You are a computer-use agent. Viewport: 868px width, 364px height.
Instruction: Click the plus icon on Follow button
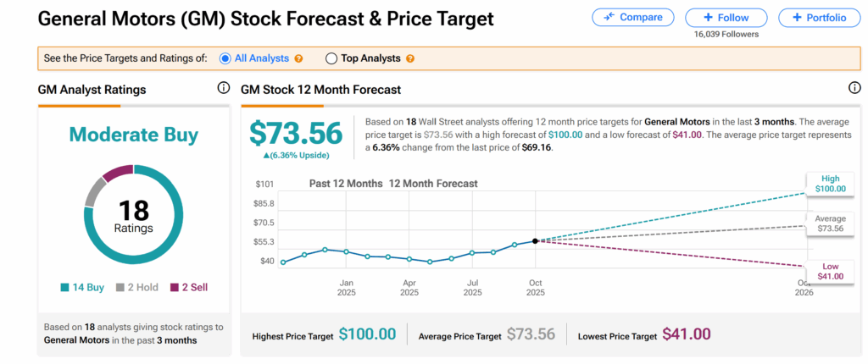[709, 17]
